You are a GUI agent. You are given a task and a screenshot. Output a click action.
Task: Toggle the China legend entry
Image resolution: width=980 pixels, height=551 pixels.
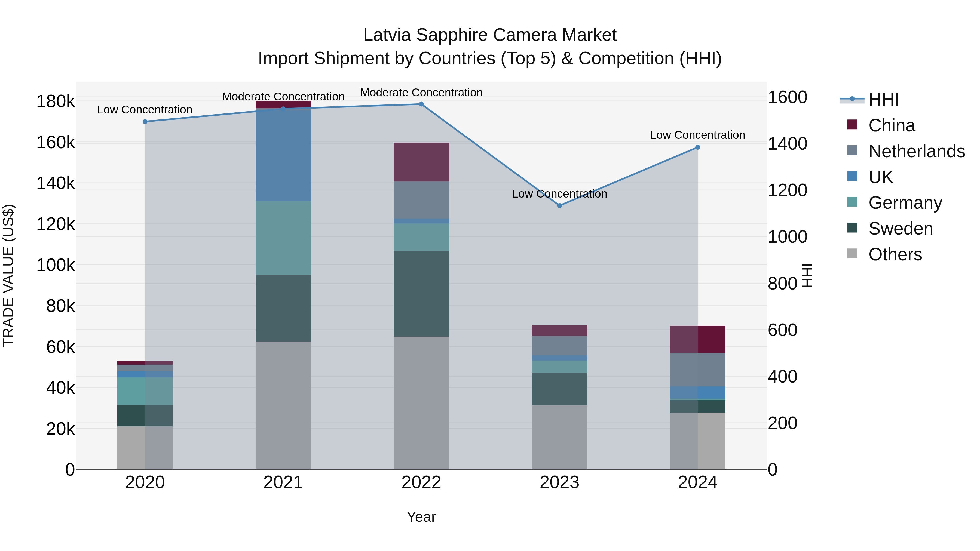(881, 125)
